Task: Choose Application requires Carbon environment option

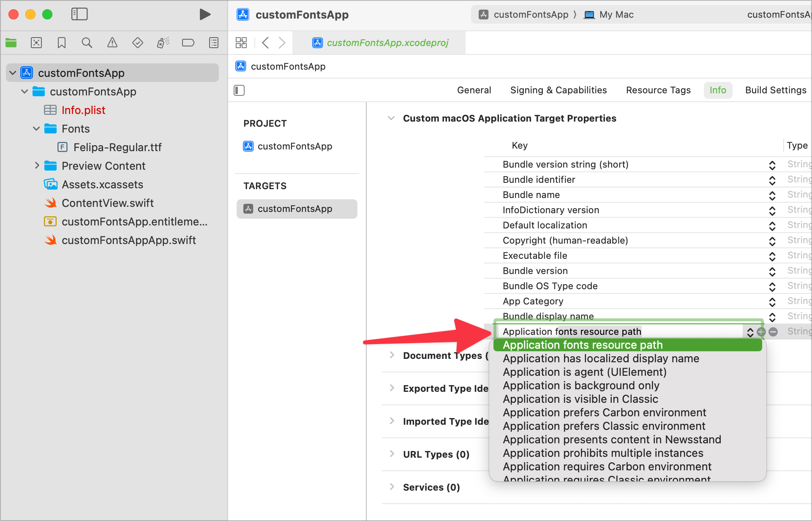Action: pos(627,467)
